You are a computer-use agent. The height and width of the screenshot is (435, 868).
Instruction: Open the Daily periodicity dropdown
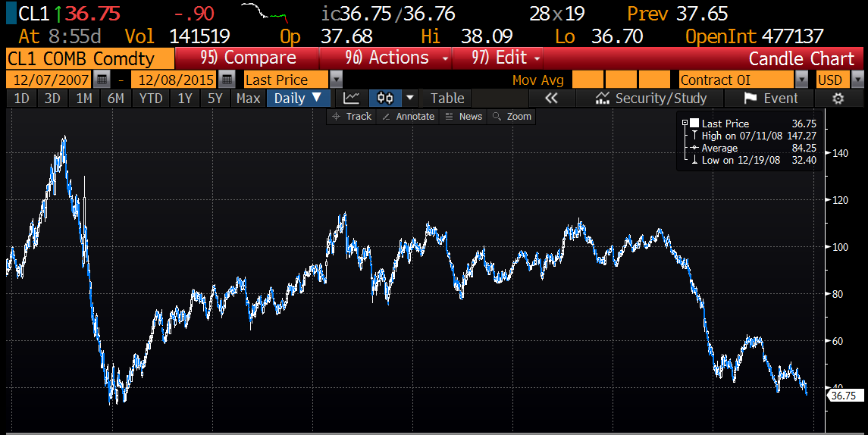point(317,98)
